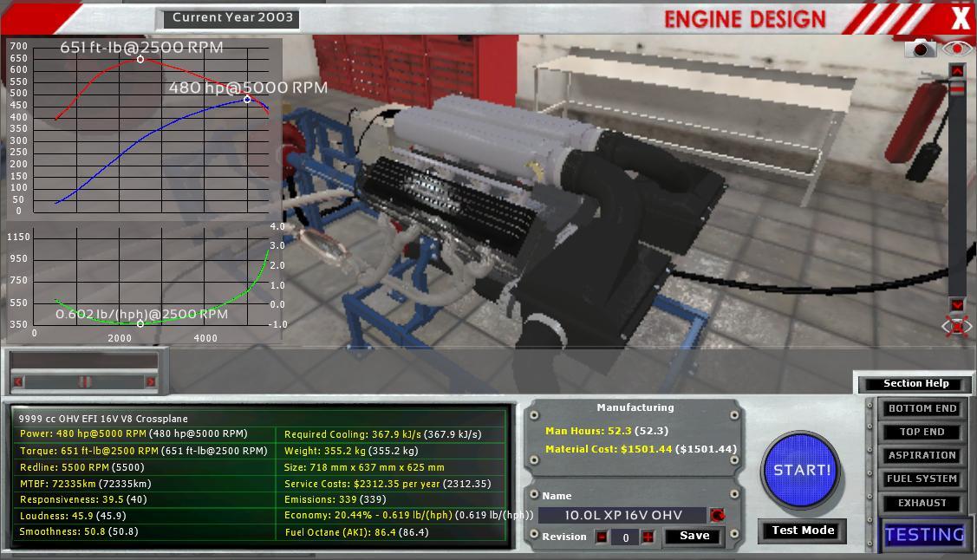Decrease revision number with minus button
977x560 pixels.
coord(602,537)
